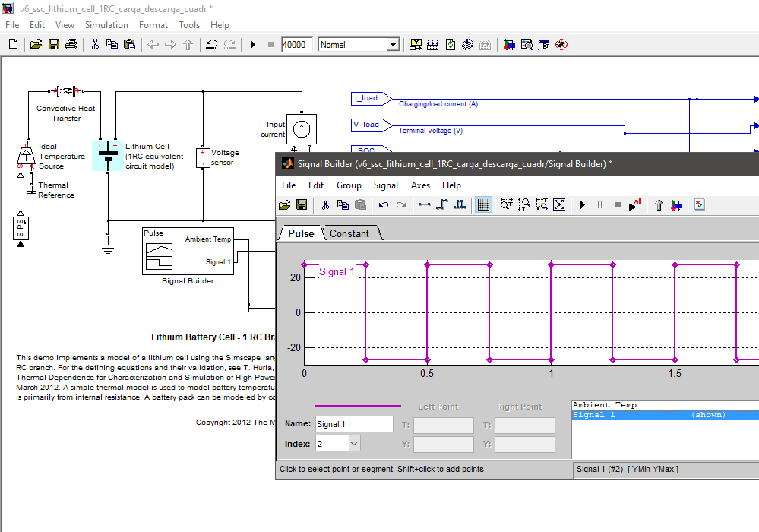Go up to parent system from Signal Builder
This screenshot has height=532, width=759.
tap(658, 205)
